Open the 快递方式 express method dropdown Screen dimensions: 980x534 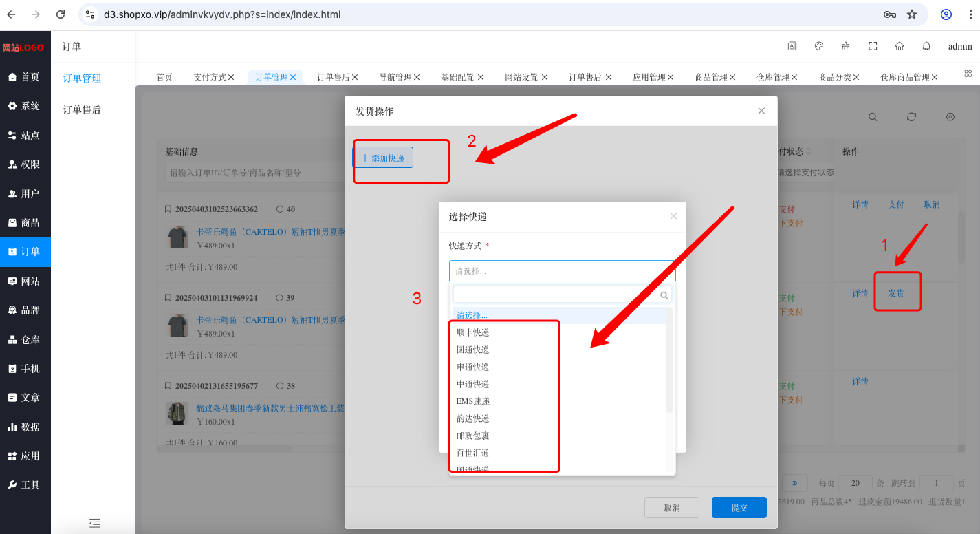(563, 271)
